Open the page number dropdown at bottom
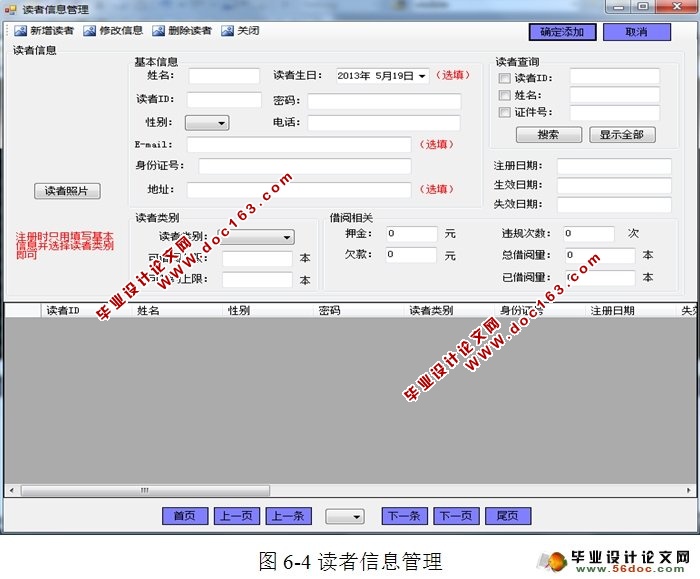 pyautogui.click(x=345, y=517)
